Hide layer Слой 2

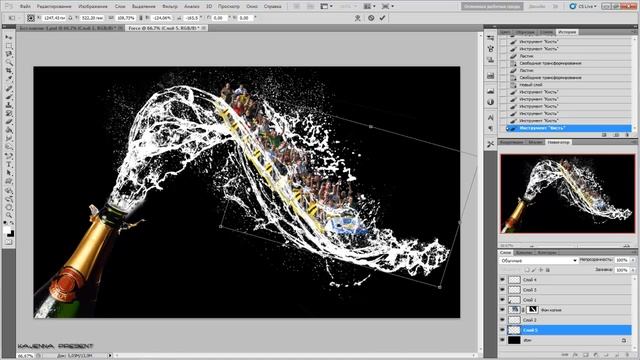(502, 320)
